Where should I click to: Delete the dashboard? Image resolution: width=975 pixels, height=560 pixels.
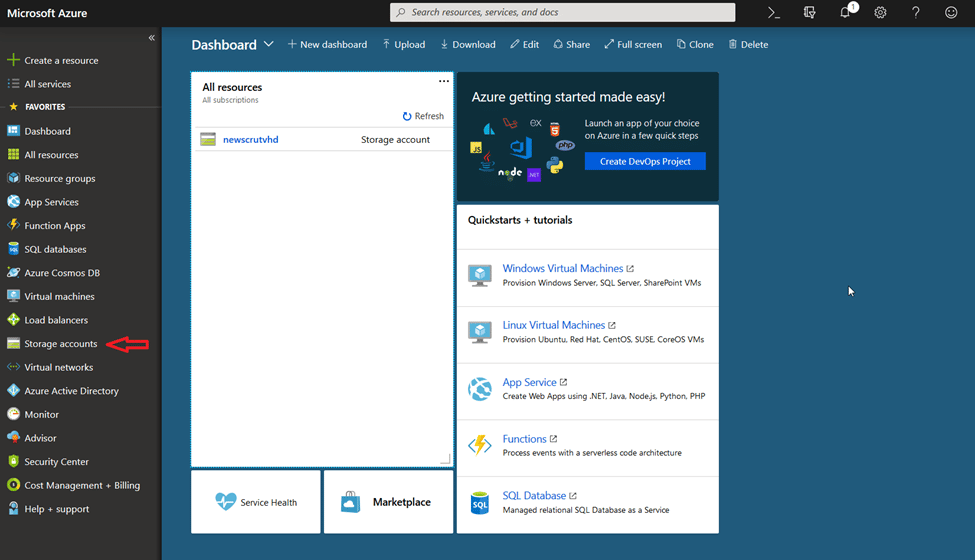[748, 44]
